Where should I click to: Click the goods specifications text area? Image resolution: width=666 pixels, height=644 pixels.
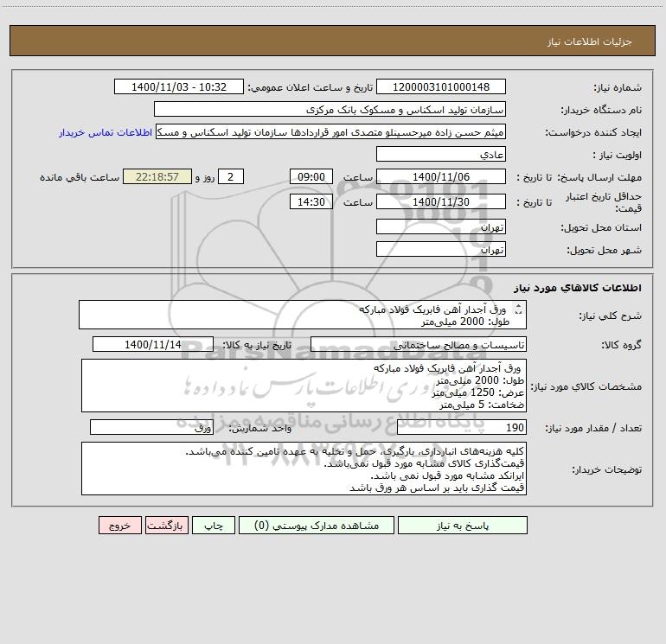(x=304, y=386)
